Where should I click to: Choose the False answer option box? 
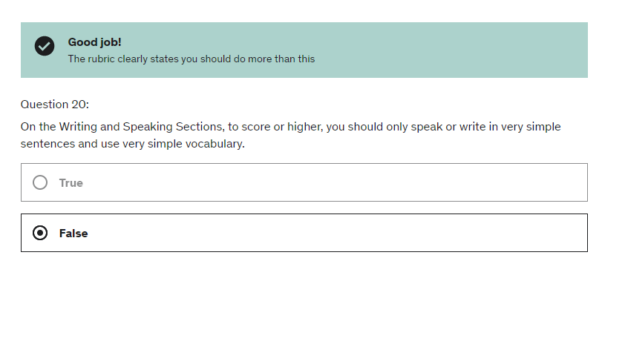(304, 233)
